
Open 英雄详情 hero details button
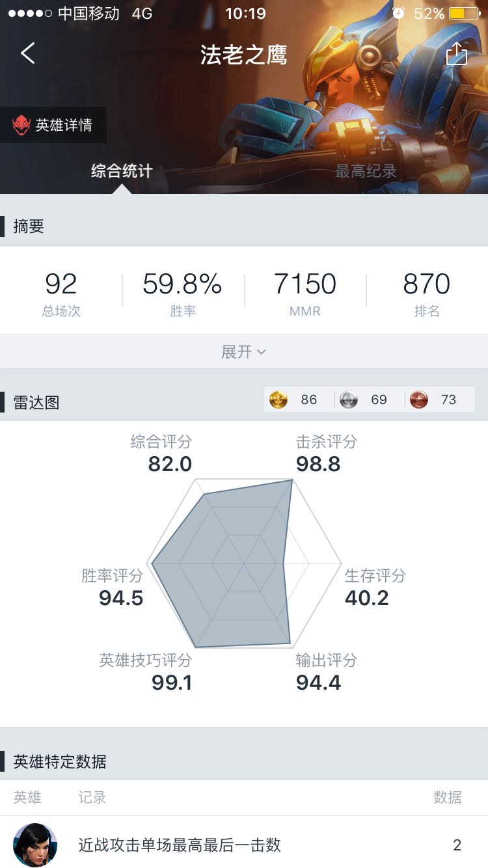pos(53,125)
